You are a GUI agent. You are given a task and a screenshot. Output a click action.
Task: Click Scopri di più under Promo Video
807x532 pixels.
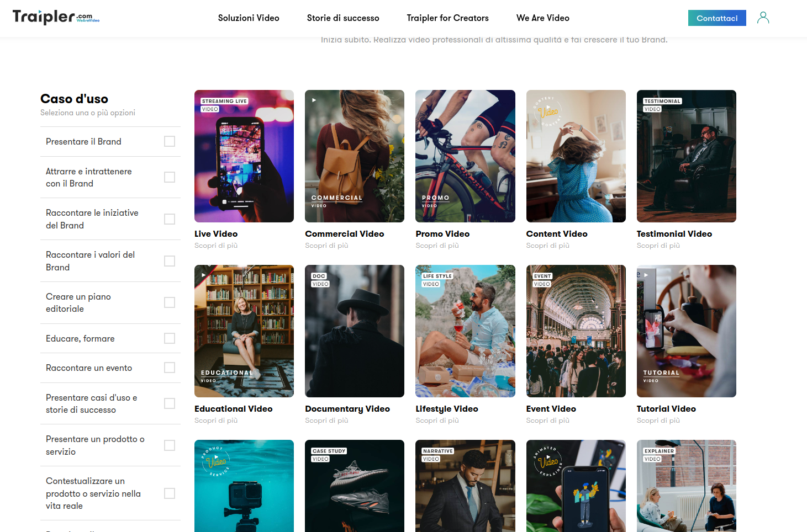[437, 246]
